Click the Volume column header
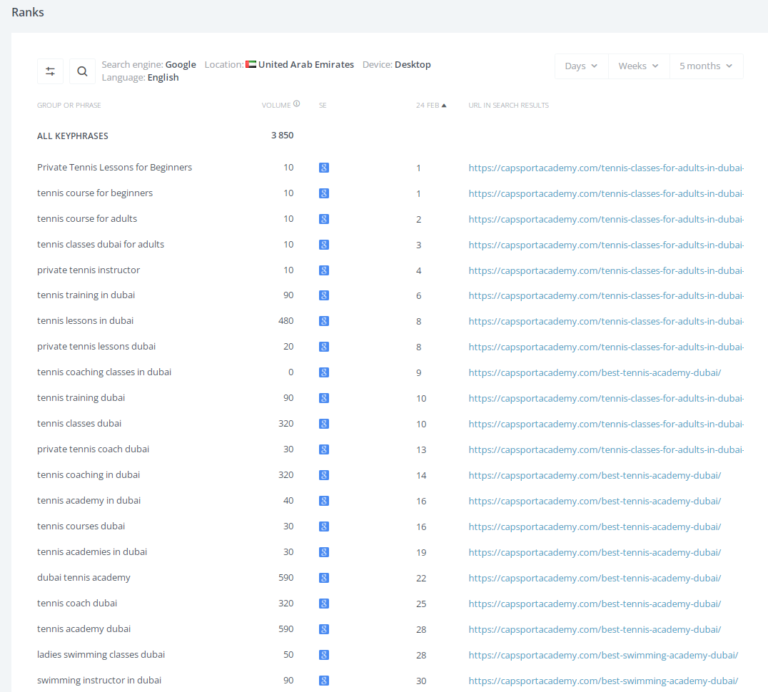This screenshot has width=768, height=692. point(276,105)
